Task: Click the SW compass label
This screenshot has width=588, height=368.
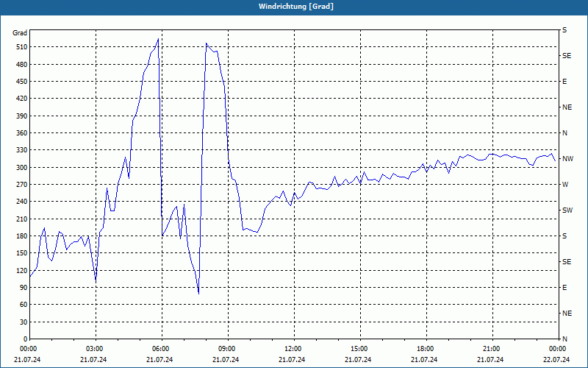Action: pyautogui.click(x=567, y=210)
